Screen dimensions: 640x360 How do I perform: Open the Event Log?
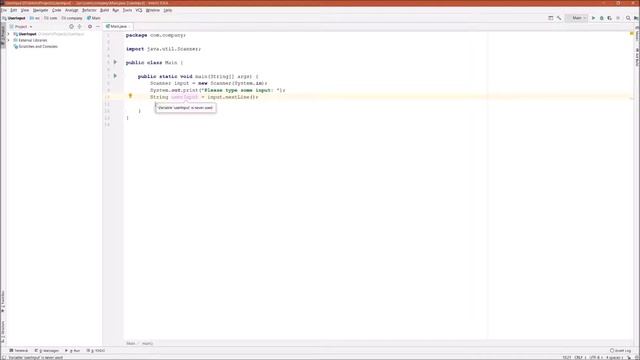[620, 351]
